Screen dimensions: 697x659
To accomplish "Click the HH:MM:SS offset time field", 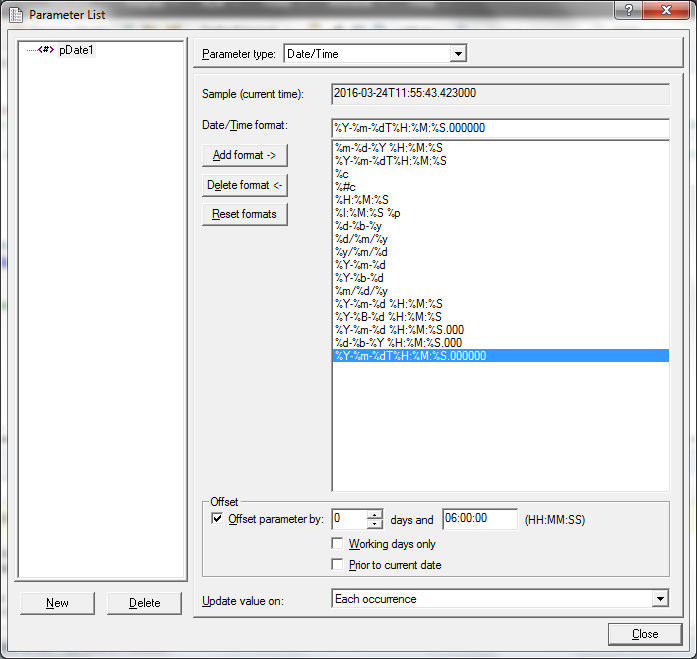I will (x=479, y=519).
